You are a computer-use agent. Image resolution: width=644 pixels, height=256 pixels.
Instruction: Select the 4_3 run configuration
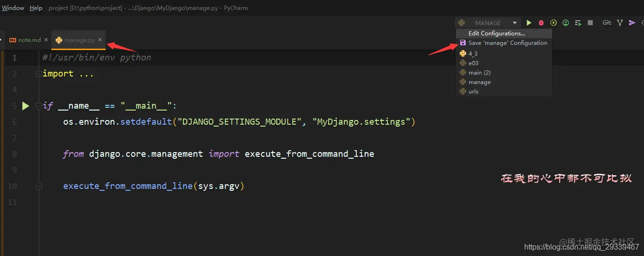(504, 54)
